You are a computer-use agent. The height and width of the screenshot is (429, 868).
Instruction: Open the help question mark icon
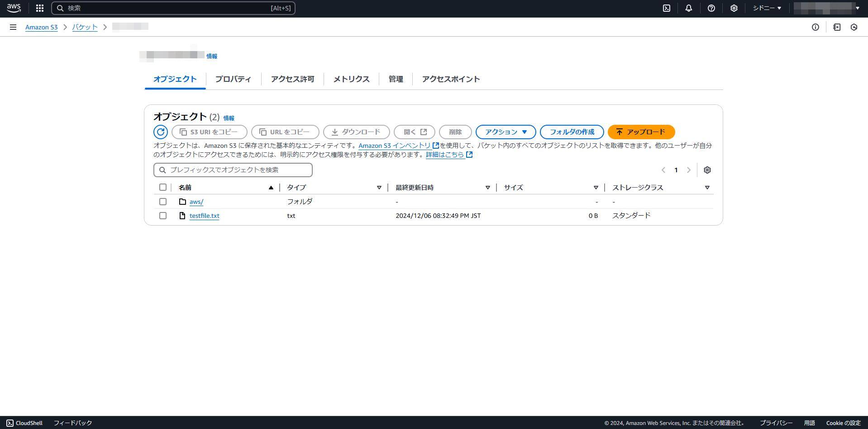(x=711, y=8)
